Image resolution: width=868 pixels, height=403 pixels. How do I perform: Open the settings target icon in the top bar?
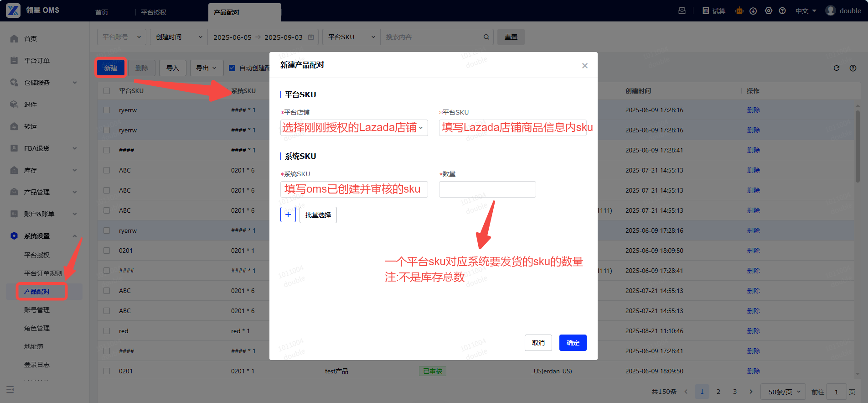(x=769, y=10)
